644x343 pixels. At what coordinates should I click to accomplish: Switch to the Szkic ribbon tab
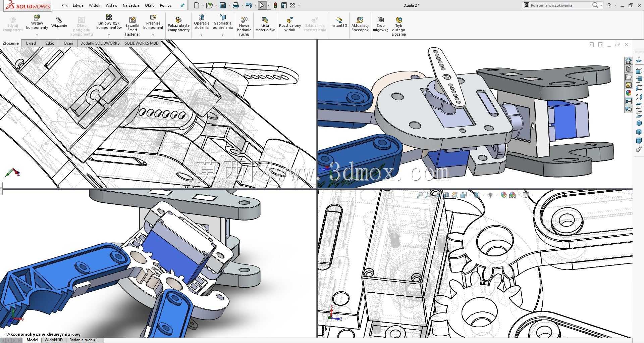(x=50, y=43)
